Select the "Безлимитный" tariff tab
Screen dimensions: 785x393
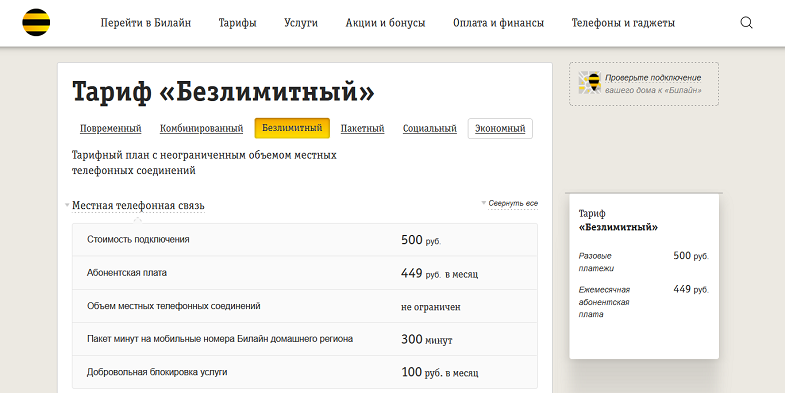coord(292,128)
